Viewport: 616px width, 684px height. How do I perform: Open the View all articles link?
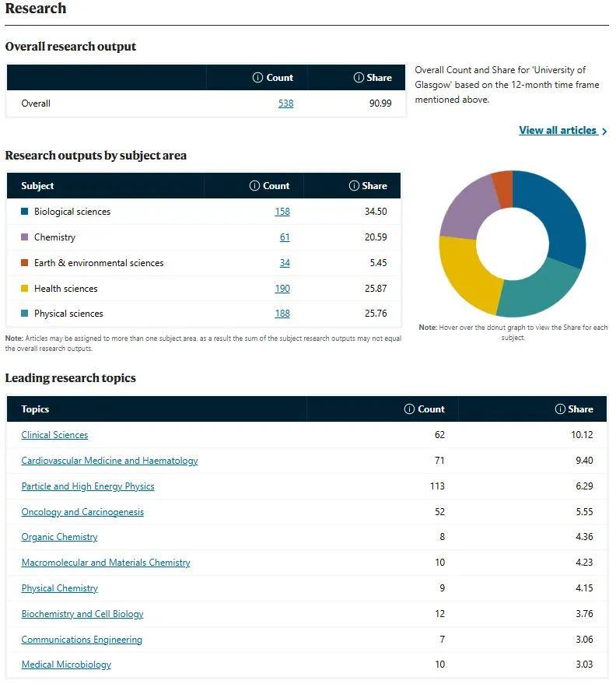[x=558, y=131]
